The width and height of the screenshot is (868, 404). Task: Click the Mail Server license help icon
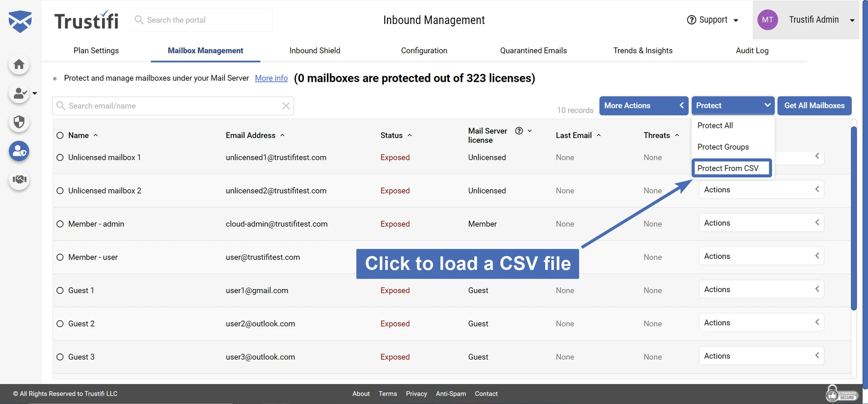pyautogui.click(x=519, y=131)
